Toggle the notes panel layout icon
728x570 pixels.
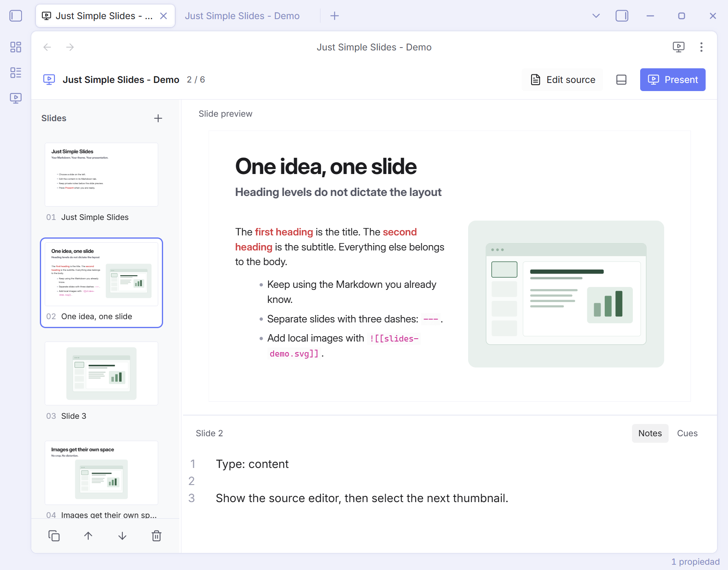pos(621,80)
